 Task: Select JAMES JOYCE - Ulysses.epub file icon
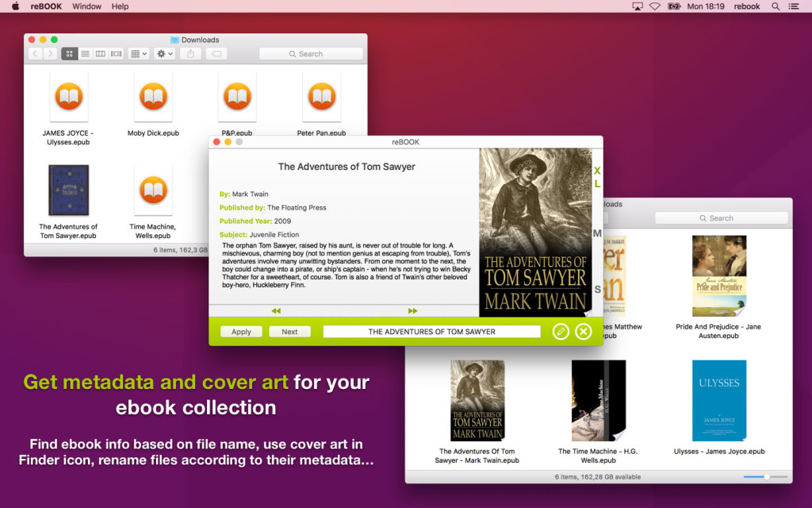tap(69, 96)
